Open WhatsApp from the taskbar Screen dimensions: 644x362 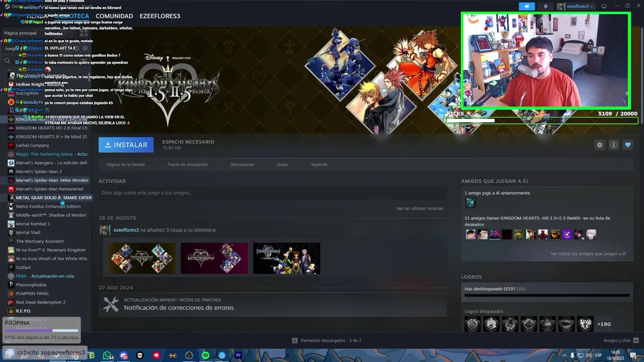tap(107, 355)
